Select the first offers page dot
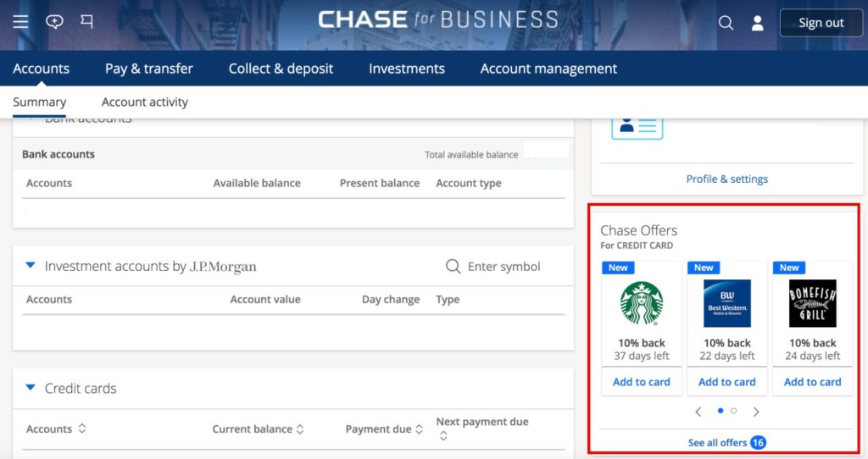The width and height of the screenshot is (868, 459). point(721,411)
